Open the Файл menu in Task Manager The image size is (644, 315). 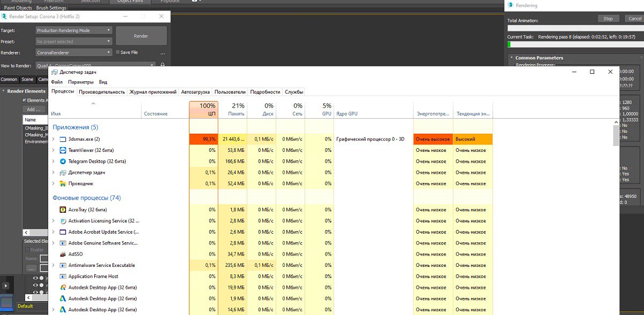point(57,82)
